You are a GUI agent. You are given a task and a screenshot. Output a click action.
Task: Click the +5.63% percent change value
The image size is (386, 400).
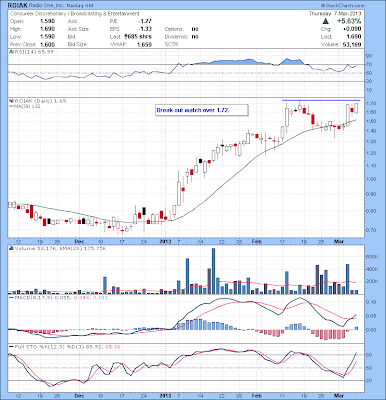pos(349,21)
